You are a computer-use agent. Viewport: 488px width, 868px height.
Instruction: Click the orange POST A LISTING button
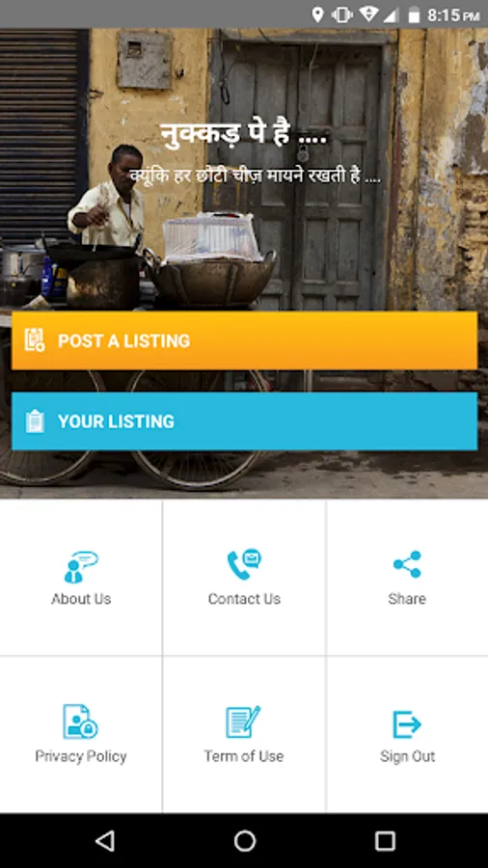point(244,339)
